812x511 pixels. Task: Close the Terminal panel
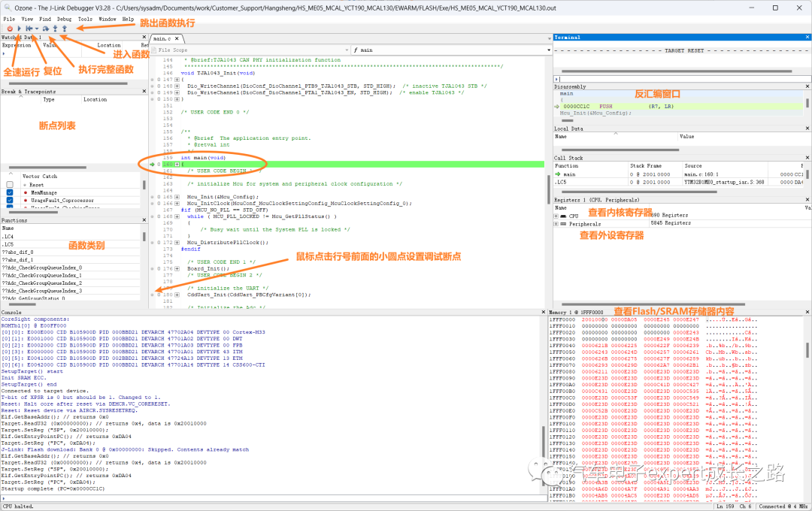point(807,38)
